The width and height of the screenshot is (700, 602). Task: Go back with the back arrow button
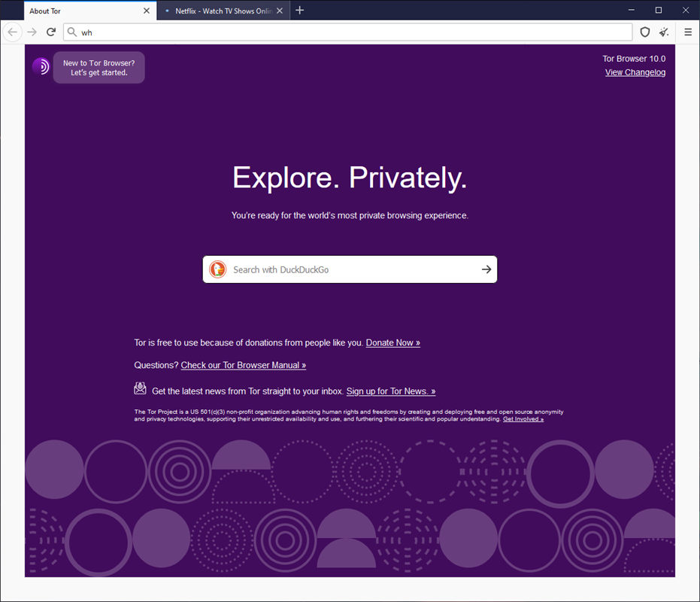pyautogui.click(x=13, y=32)
